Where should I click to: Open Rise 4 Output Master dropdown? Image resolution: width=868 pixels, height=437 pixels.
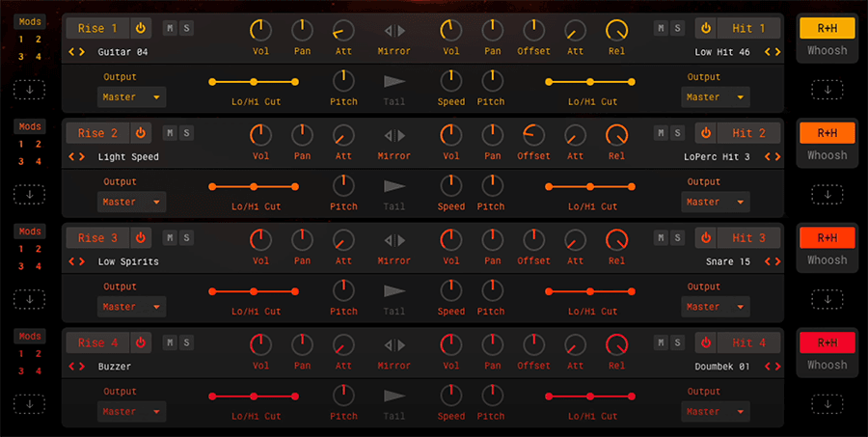point(132,411)
